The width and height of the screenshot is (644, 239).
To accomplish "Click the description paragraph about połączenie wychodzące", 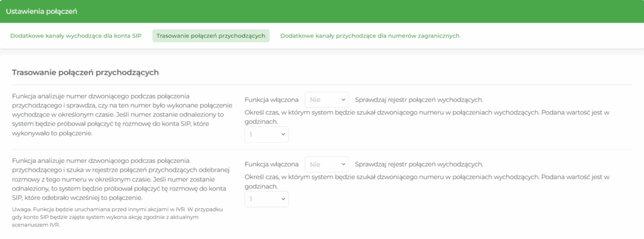I will coord(122,115).
